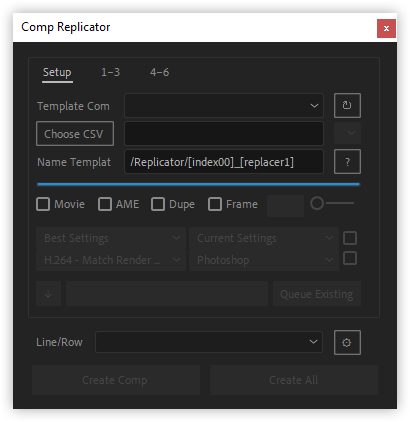Image resolution: width=410 pixels, height=422 pixels.
Task: Close the Comp Replicator window
Action: [x=386, y=28]
